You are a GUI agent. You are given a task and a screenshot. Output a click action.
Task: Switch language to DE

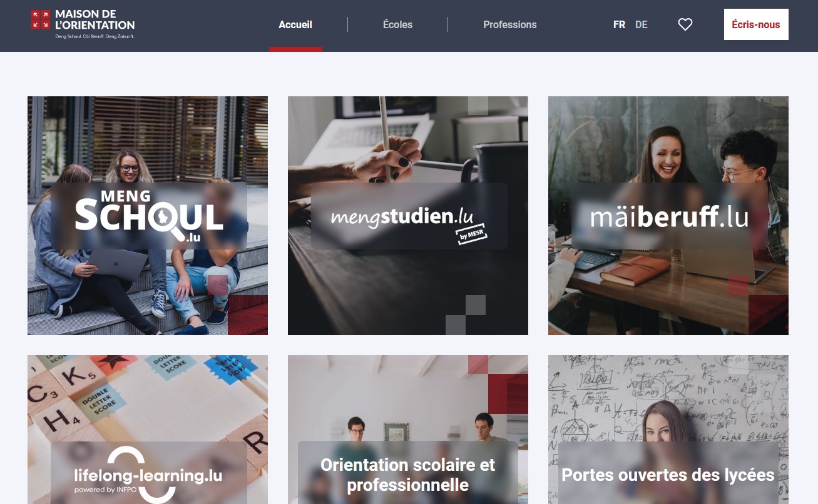tap(642, 25)
